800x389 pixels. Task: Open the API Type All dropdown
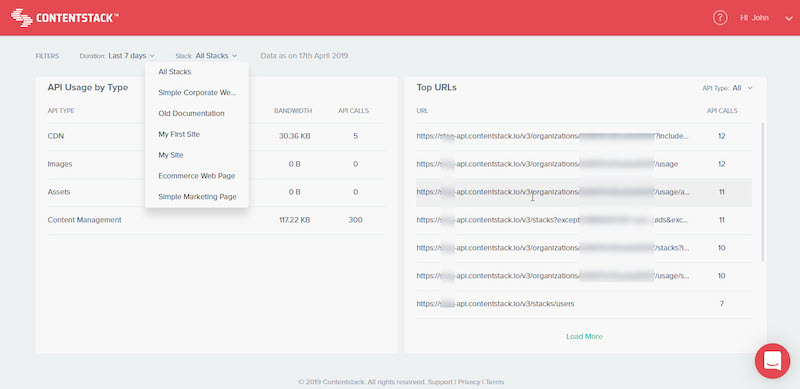coord(727,88)
